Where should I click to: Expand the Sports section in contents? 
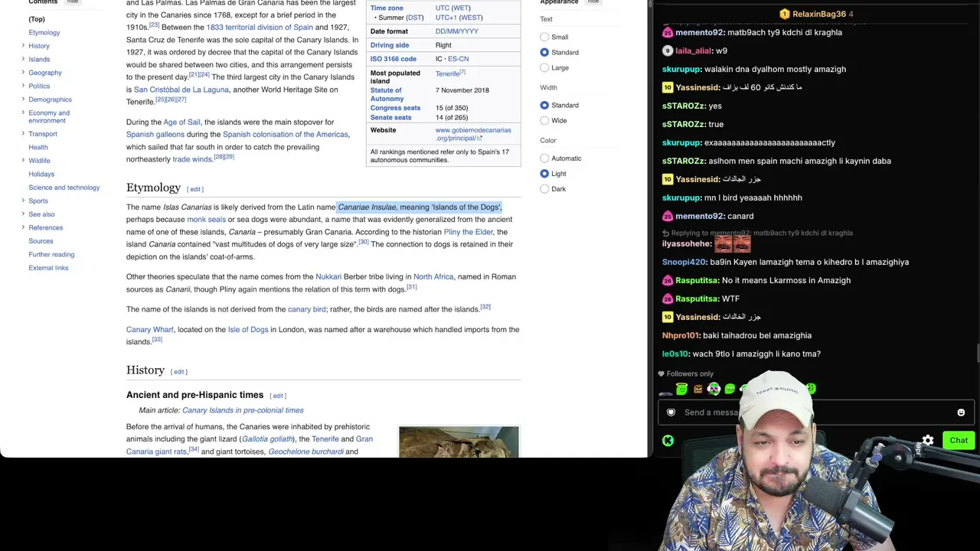[23, 201]
